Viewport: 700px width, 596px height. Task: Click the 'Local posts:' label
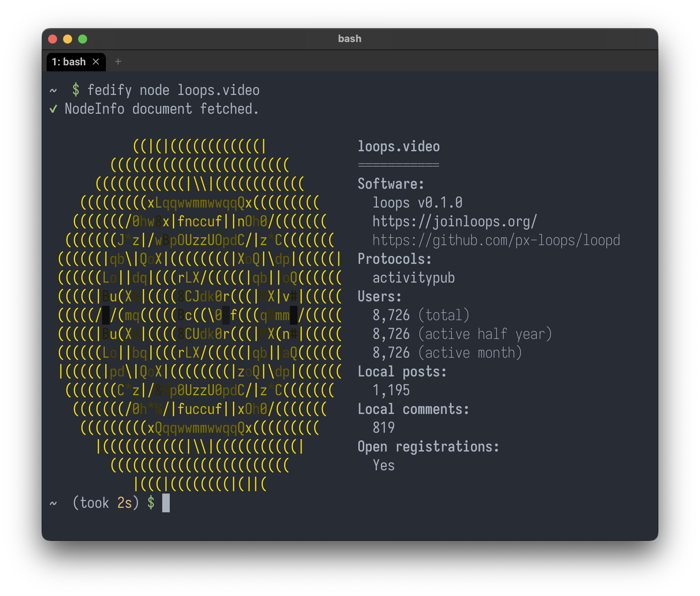[x=402, y=372]
